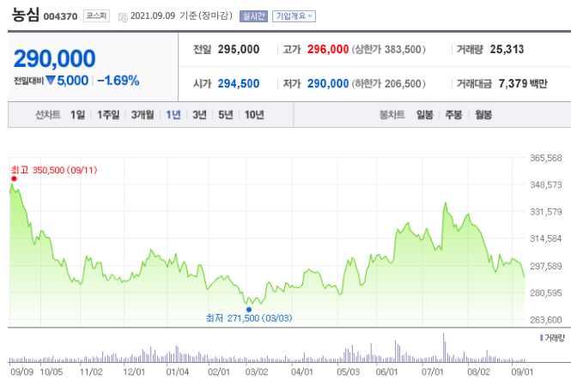571x392 pixels.
Task: Click the blue 최저 low point marker
Action: tap(249, 310)
